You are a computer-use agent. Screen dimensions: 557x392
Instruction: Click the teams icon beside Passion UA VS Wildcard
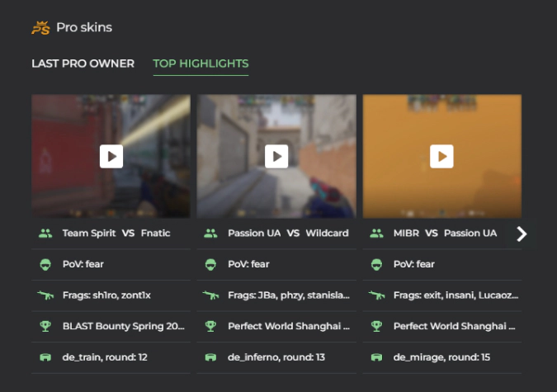tap(210, 234)
